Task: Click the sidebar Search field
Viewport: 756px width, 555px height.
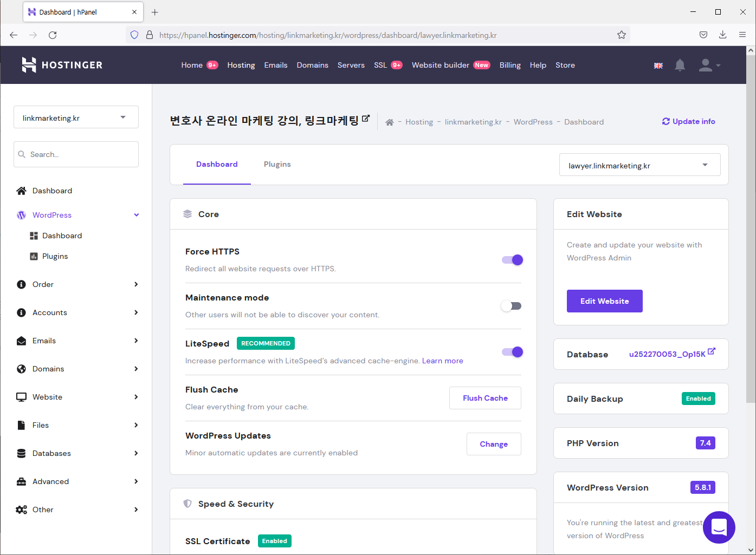Action: point(76,154)
